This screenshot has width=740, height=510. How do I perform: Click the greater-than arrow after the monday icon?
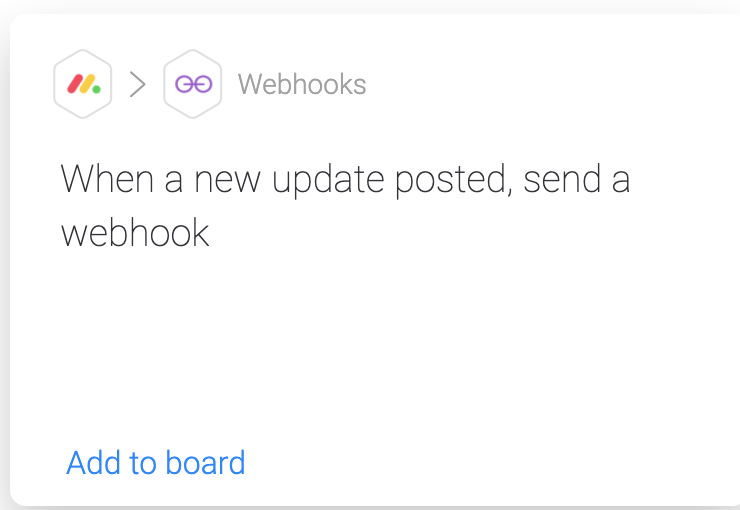point(137,84)
